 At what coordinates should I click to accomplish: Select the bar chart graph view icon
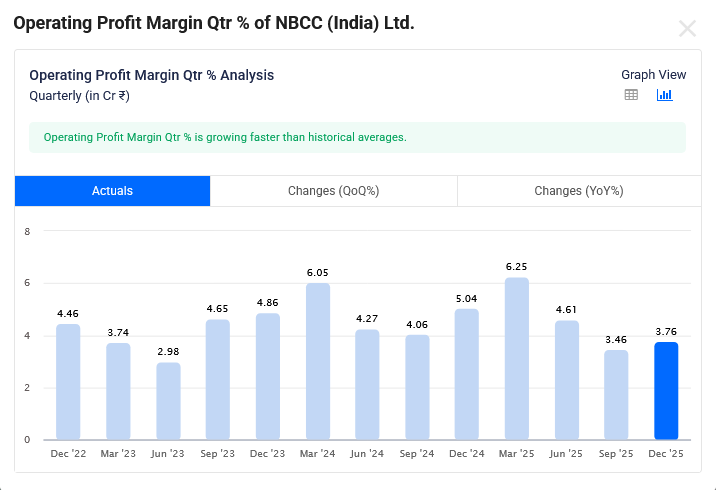coord(664,95)
